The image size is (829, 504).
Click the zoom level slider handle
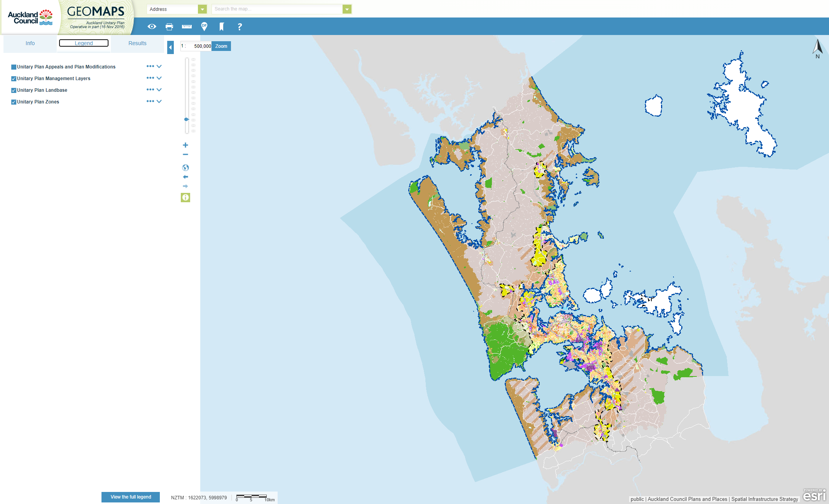point(187,119)
